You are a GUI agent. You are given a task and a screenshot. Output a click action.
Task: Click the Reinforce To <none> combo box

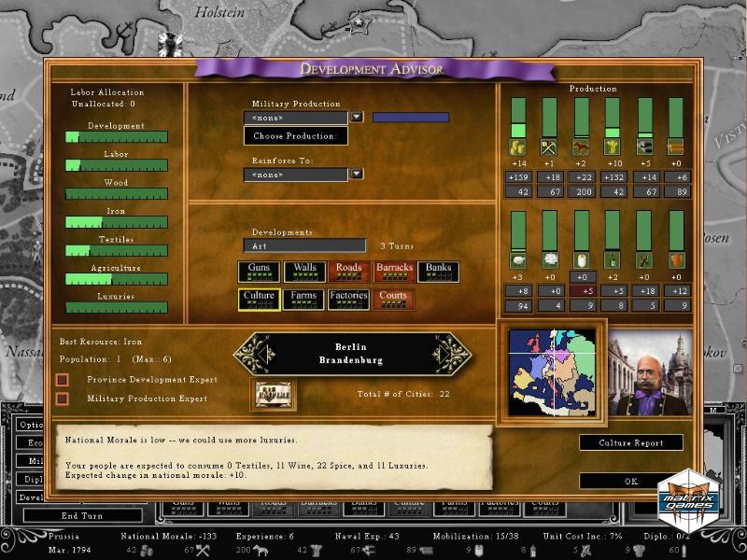tap(296, 175)
